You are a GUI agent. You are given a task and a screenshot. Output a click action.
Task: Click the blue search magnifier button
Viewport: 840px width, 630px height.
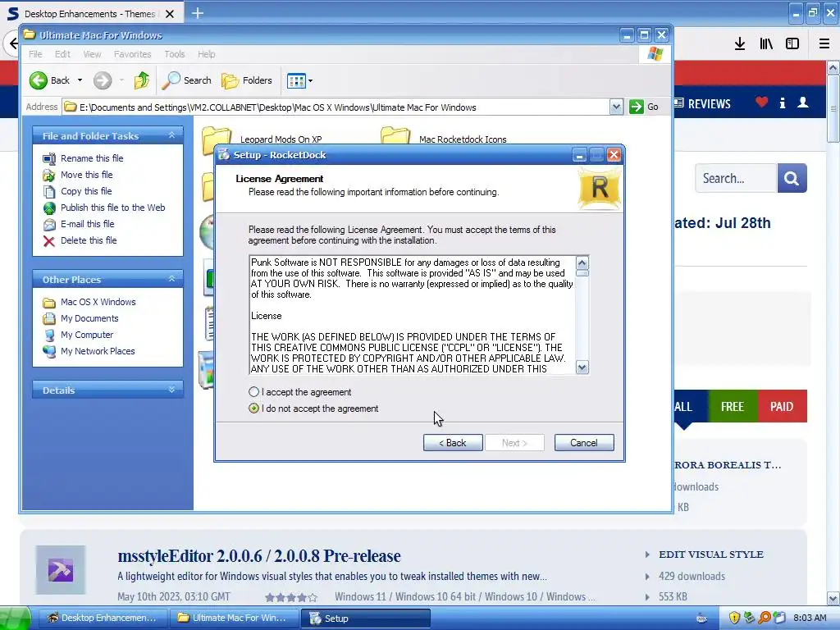[x=792, y=178]
